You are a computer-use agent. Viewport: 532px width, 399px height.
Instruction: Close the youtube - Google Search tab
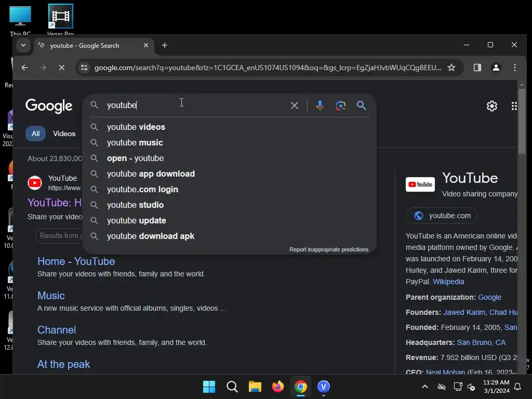coord(146,45)
